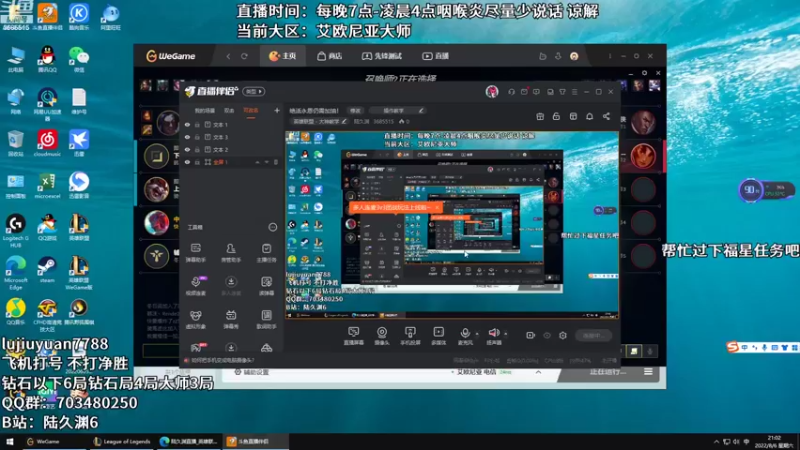Image resolution: width=800 pixels, height=450 pixels.
Task: Open the hamburger menu in streaming app title bar
Action: pos(574,92)
